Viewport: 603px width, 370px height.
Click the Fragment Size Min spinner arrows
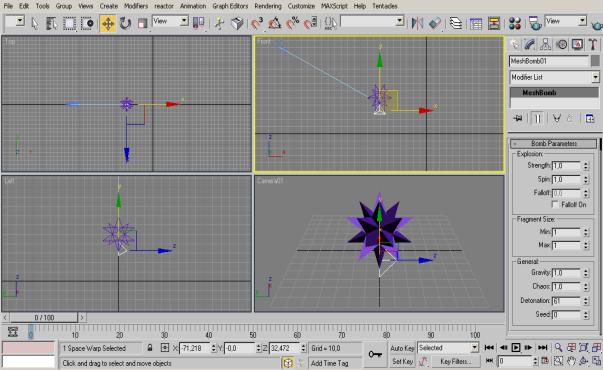tap(586, 232)
